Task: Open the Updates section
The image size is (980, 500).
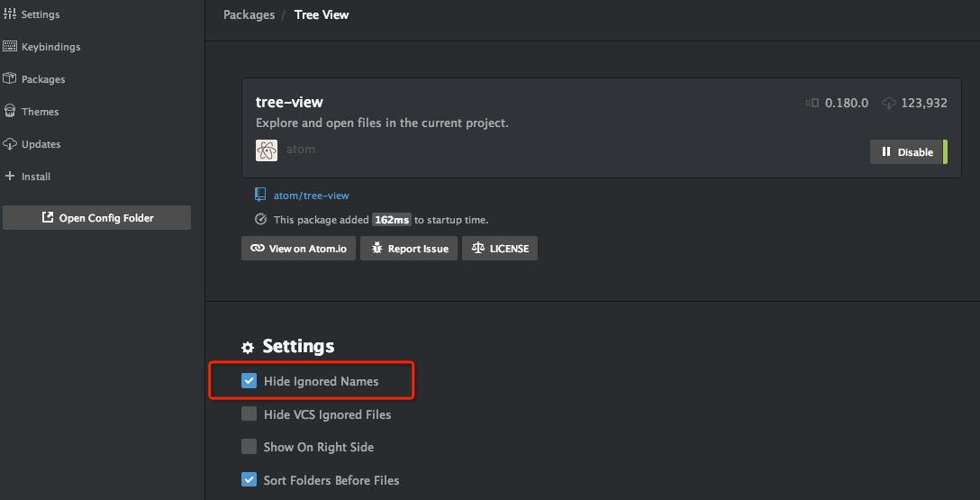Action: pos(32,144)
